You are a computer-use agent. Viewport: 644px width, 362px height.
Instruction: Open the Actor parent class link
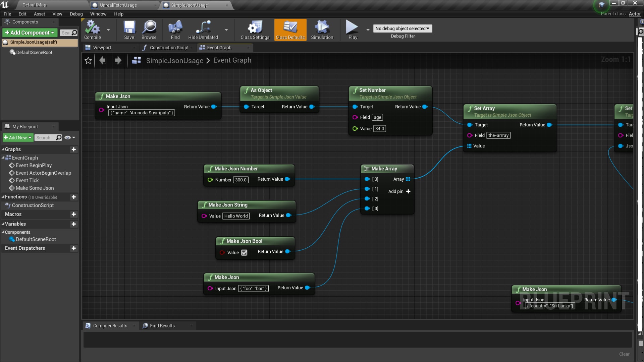click(x=635, y=14)
